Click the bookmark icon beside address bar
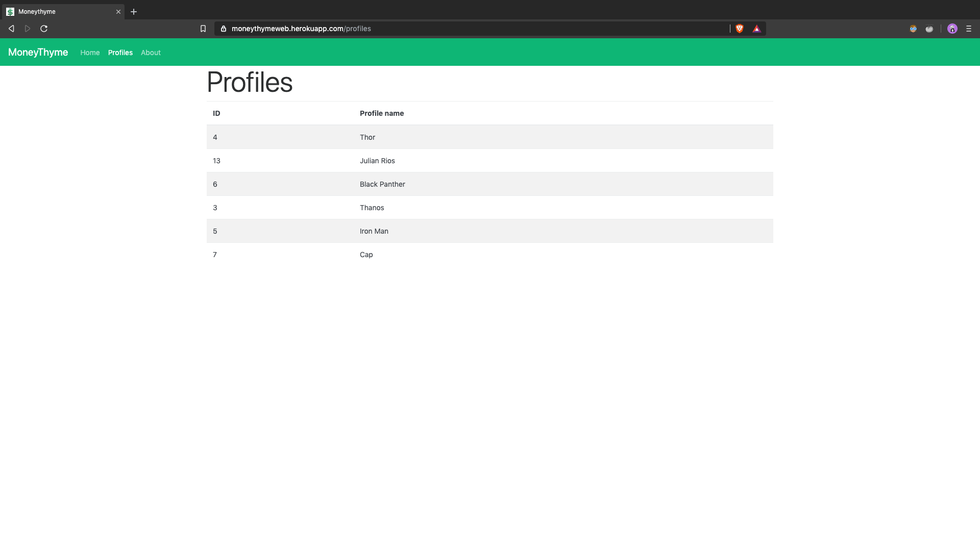The image size is (980, 551). (x=203, y=29)
